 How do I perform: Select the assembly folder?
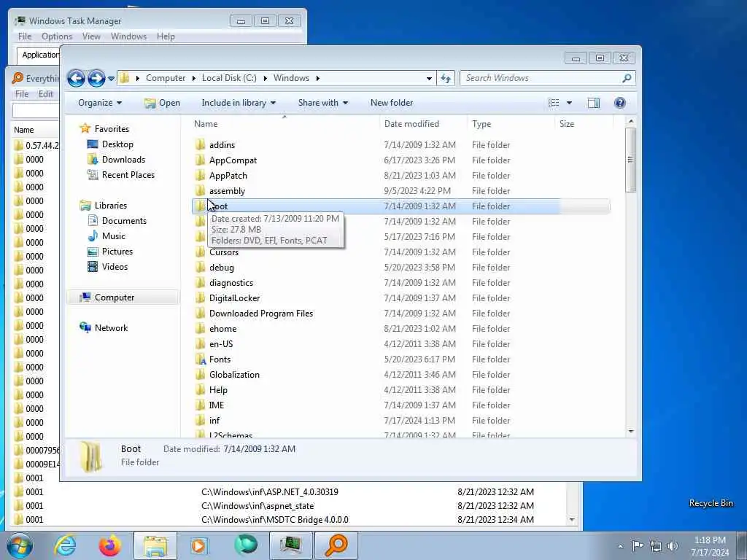coord(227,190)
